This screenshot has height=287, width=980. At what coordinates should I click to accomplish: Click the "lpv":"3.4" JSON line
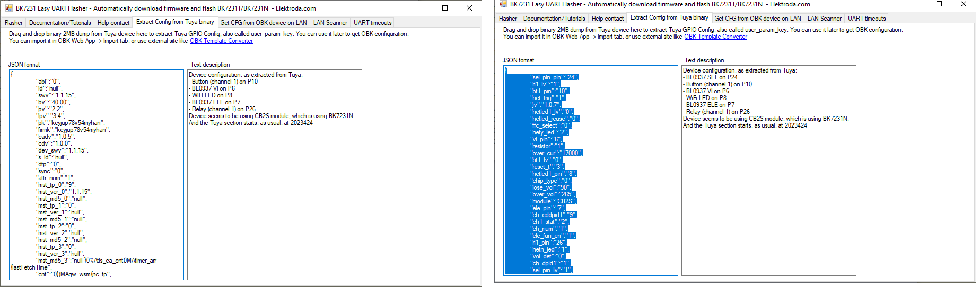[51, 116]
